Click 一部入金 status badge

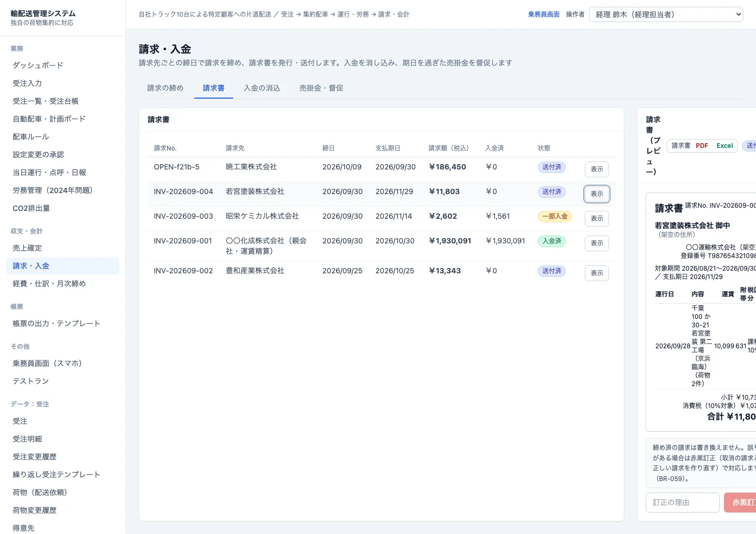coord(555,216)
